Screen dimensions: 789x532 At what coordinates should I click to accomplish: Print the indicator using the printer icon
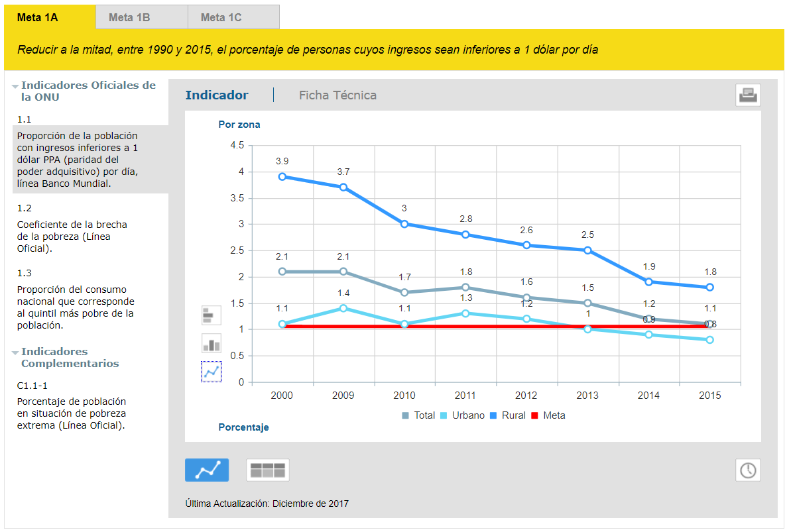(x=748, y=95)
